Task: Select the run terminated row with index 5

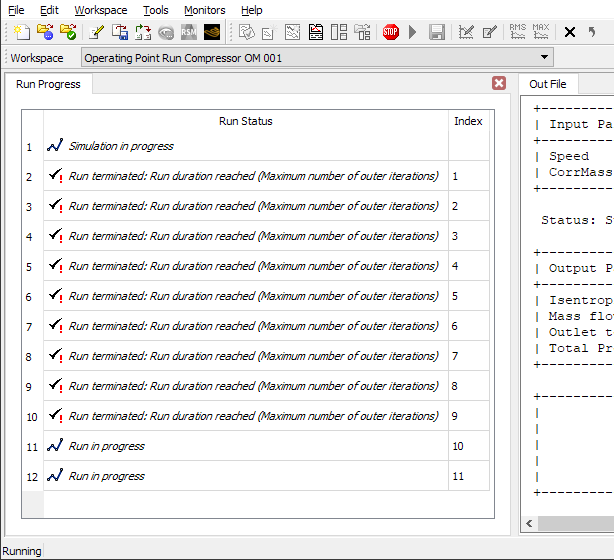Action: 253,297
